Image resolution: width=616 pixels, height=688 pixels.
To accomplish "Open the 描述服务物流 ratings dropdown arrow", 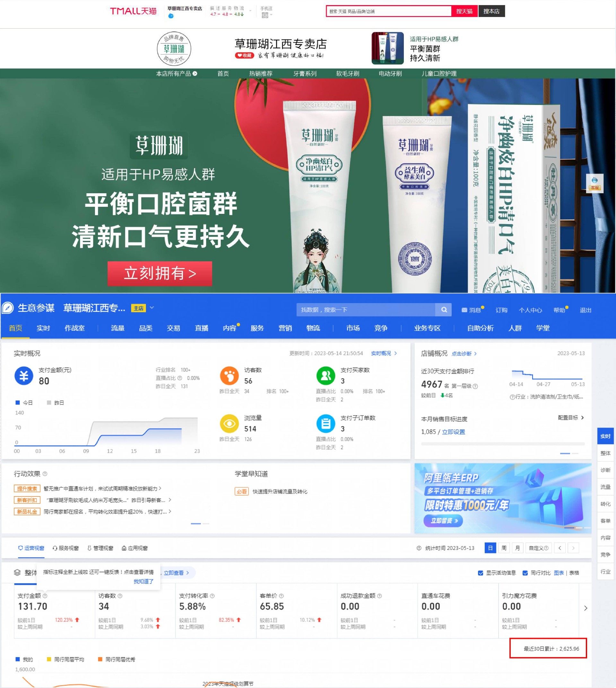I will [249, 11].
